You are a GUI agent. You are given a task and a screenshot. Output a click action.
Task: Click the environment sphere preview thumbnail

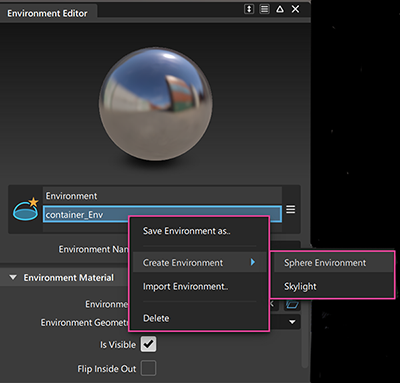pos(155,104)
